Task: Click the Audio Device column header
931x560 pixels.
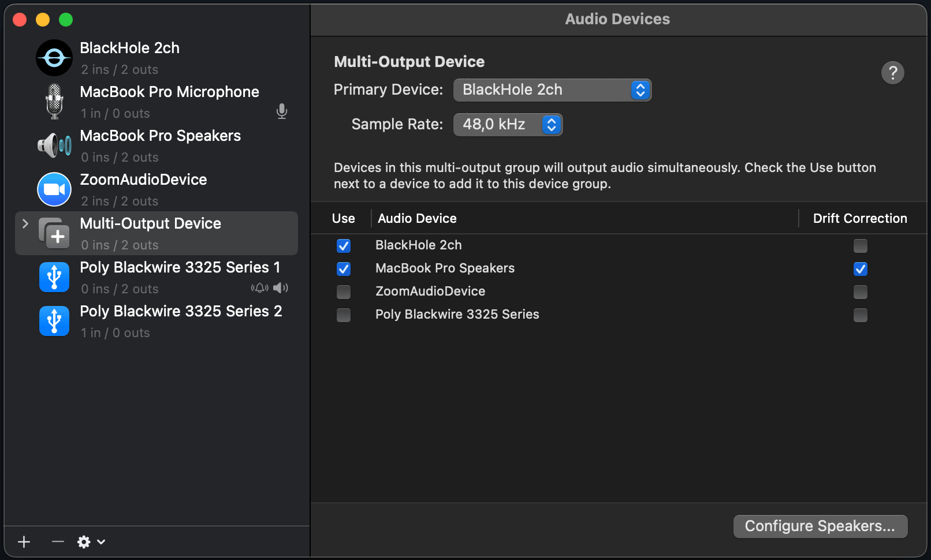Action: pyautogui.click(x=417, y=218)
